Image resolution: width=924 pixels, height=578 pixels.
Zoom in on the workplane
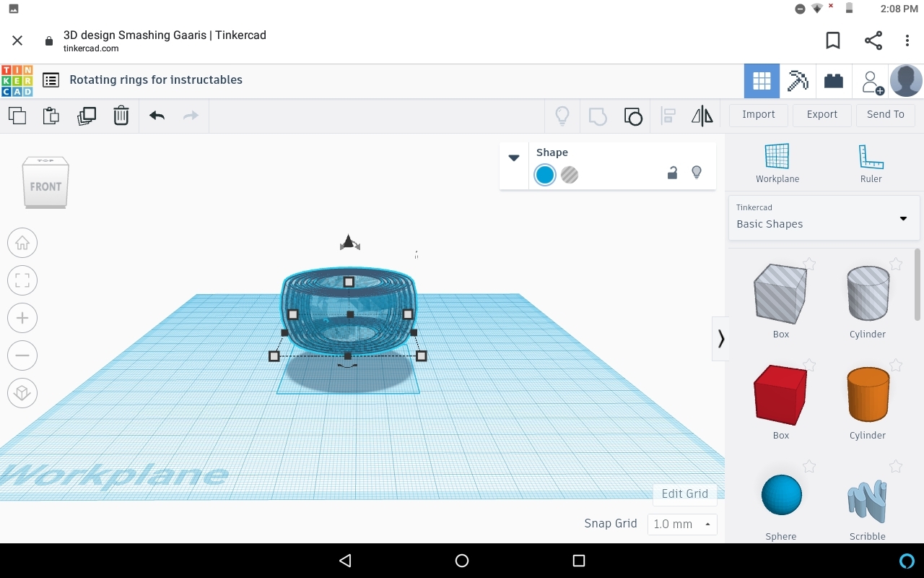(22, 318)
